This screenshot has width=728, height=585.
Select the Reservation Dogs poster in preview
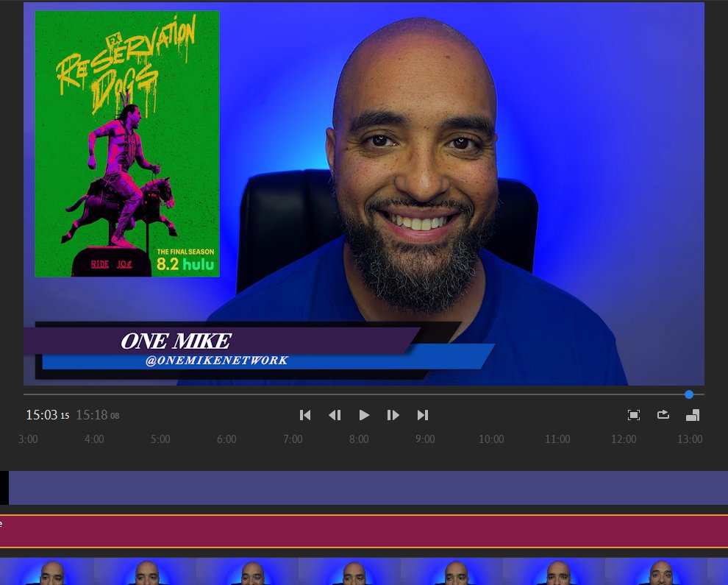click(127, 143)
